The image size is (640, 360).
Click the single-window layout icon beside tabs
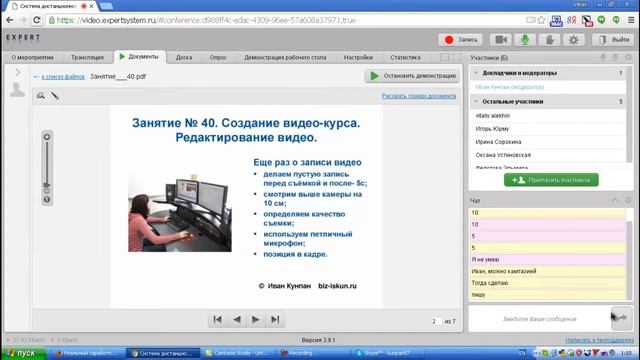[x=444, y=57]
